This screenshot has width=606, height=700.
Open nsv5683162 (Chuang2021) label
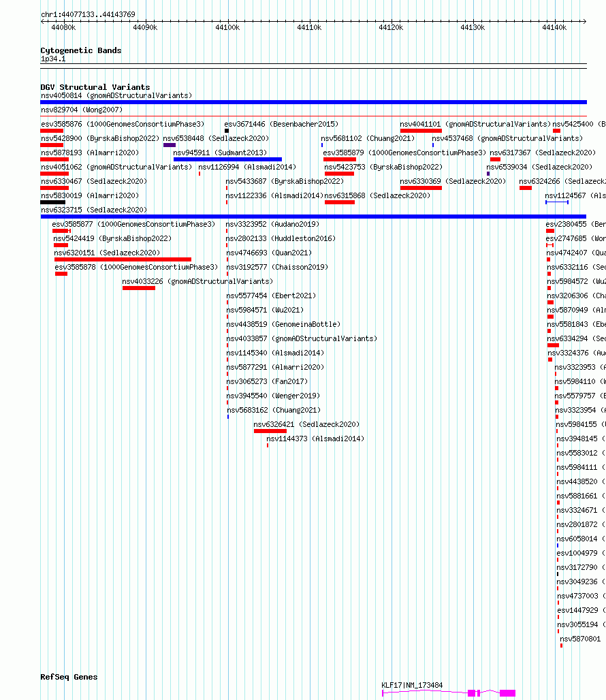tap(274, 410)
